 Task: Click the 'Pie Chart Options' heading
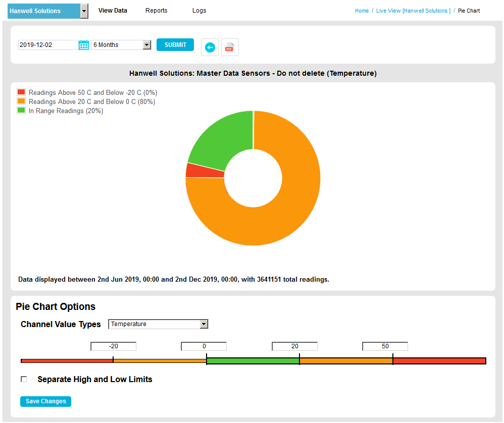[56, 306]
